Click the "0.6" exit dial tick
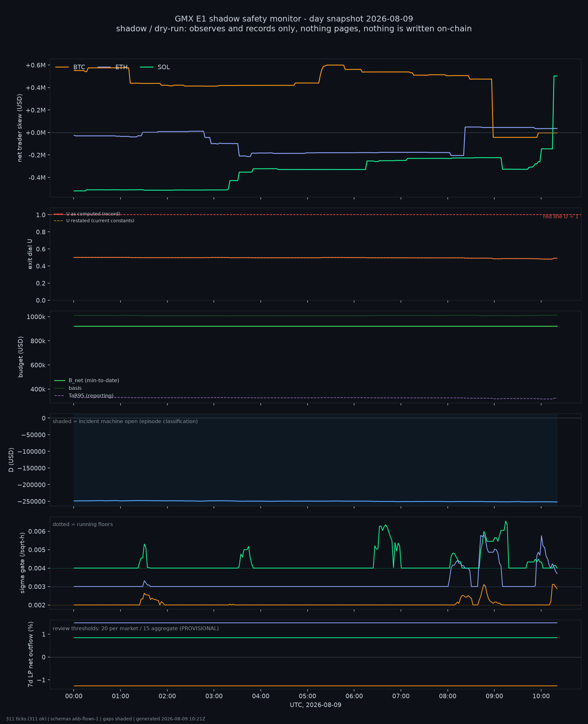This screenshot has width=588, height=724. pos(41,249)
